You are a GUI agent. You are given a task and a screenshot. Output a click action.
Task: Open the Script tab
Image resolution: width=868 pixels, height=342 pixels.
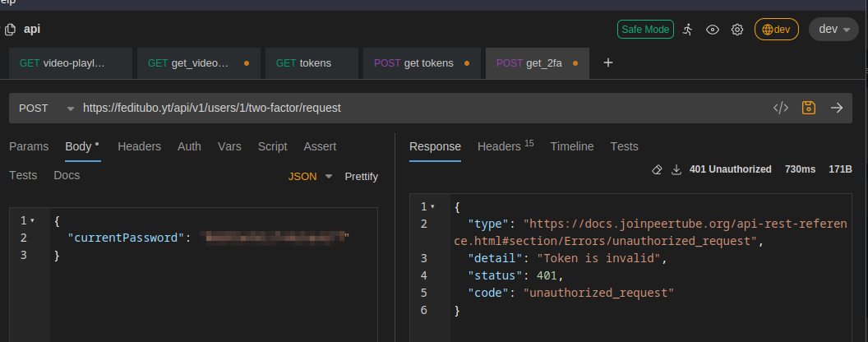pos(272,146)
